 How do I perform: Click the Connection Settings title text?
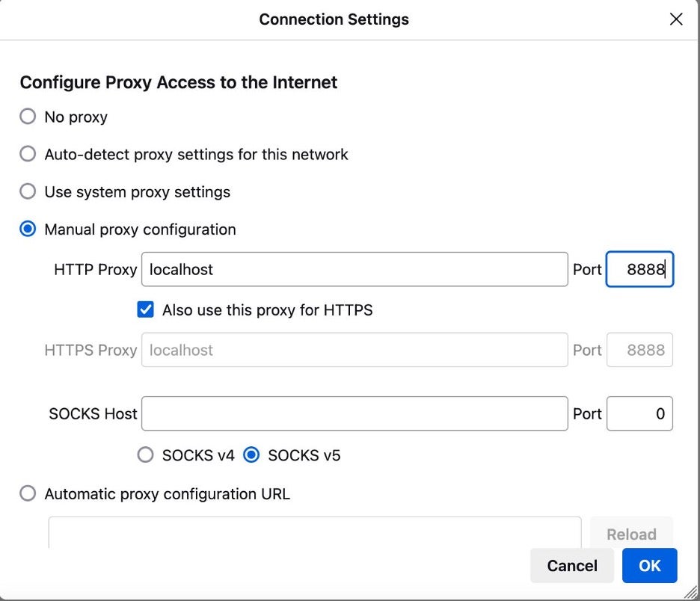pos(334,19)
